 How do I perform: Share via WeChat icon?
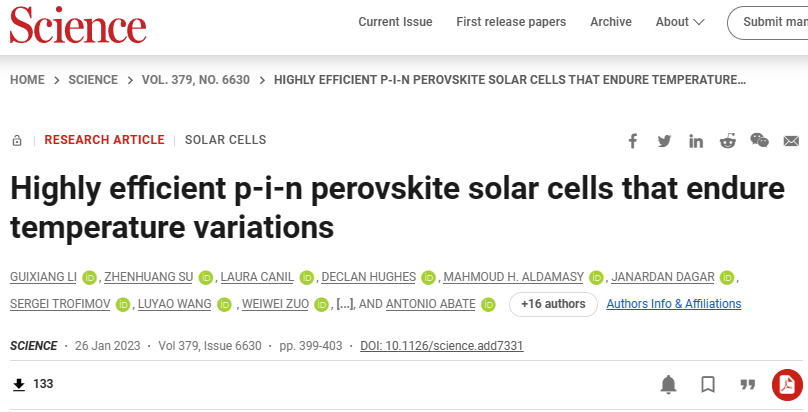pyautogui.click(x=760, y=140)
